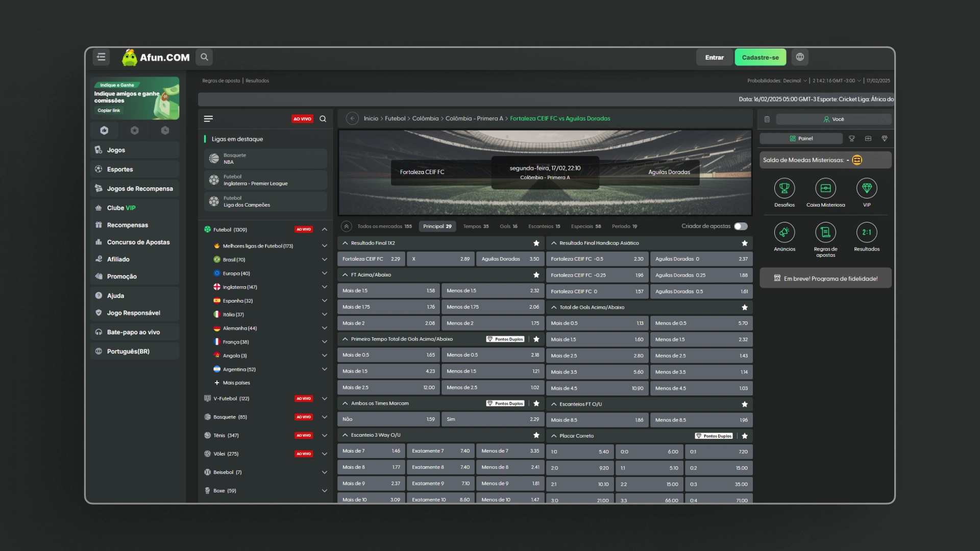Screen dimensions: 980x551
Task: Favorite Total de Gols Acima/Abaixo star
Action: tap(745, 308)
